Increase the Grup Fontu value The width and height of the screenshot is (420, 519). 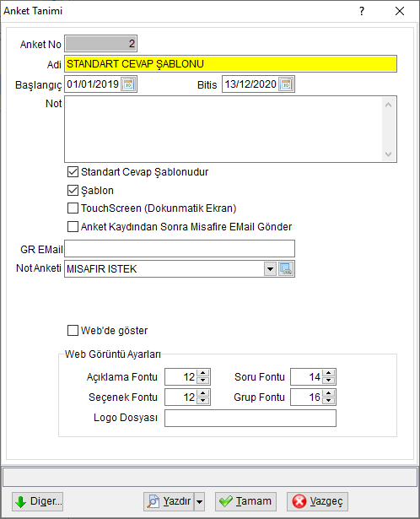[328, 393]
